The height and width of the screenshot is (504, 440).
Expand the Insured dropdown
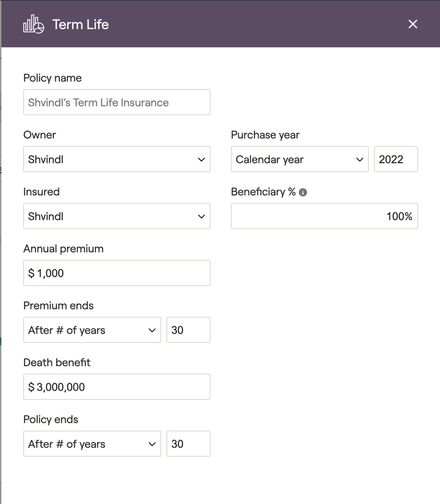[117, 216]
